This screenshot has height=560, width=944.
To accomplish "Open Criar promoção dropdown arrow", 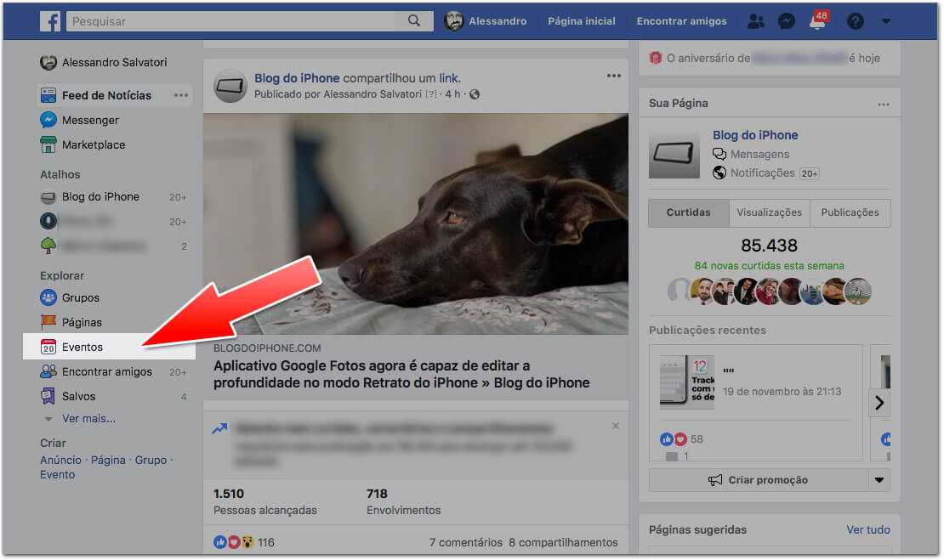I will pos(879,479).
